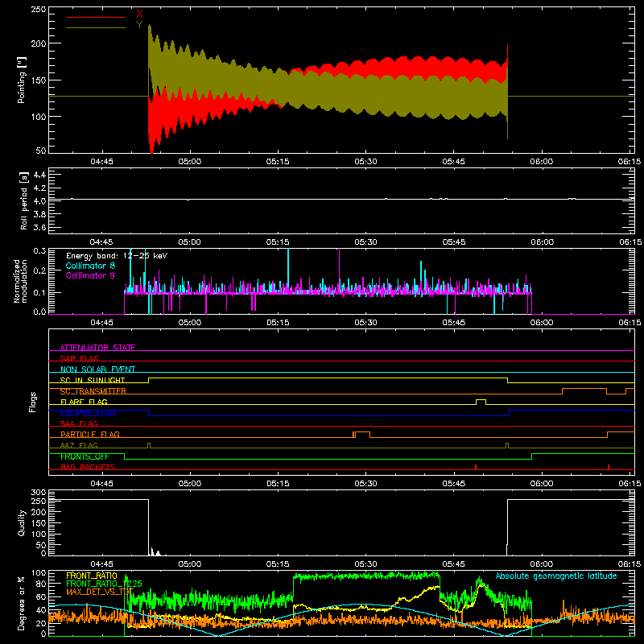Click the SC_TRANSMITTER flag label
The width and height of the screenshot is (644, 644).
pyautogui.click(x=93, y=391)
